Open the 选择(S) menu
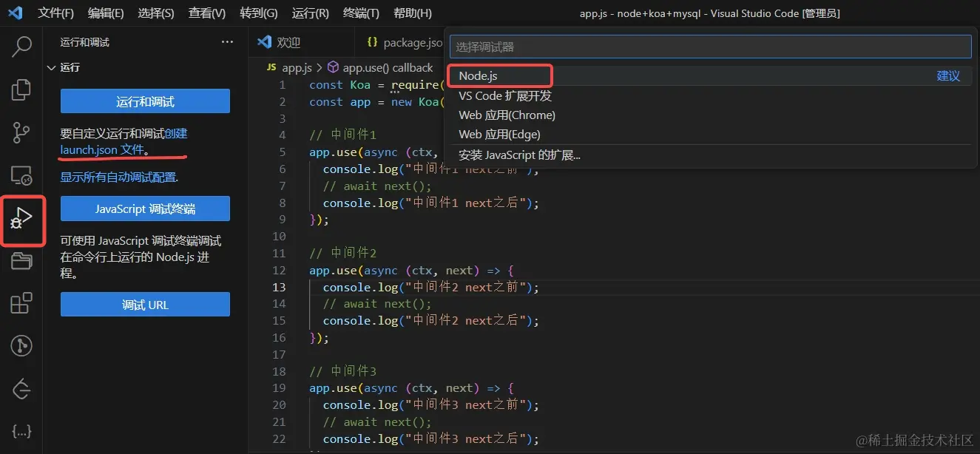The image size is (980, 454). coord(156,13)
